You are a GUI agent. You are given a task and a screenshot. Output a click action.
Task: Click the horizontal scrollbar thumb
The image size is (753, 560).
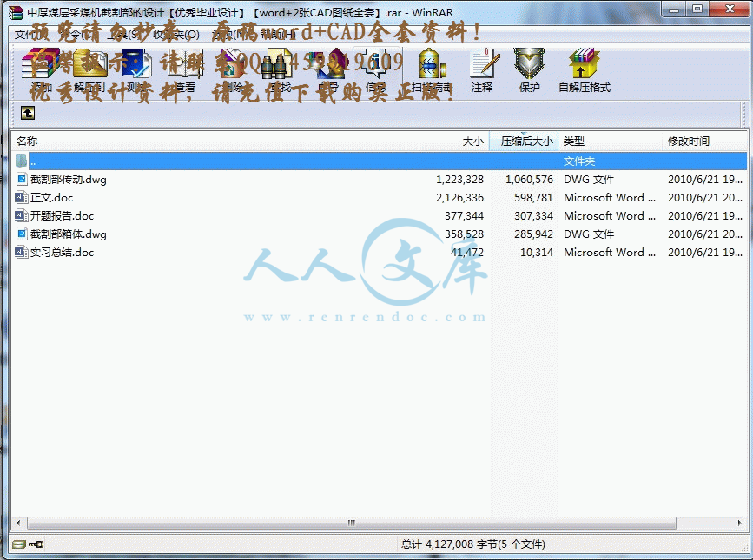(352, 523)
